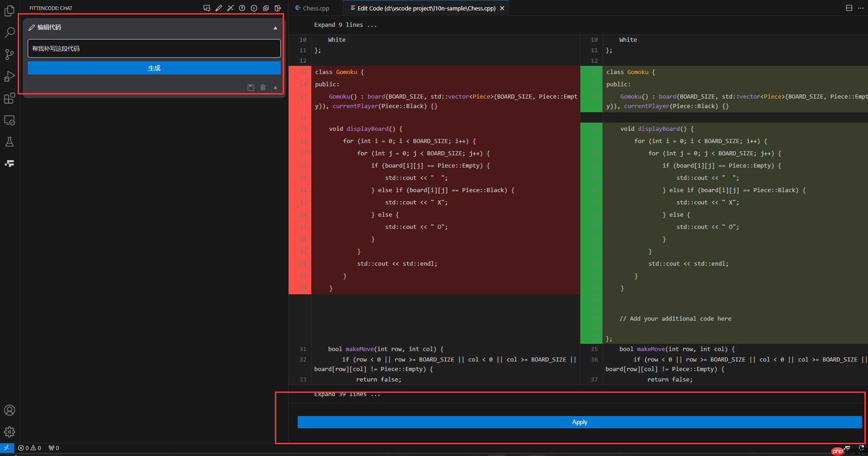Select the magic wand optimization icon
868x456 pixels.
(x=230, y=8)
